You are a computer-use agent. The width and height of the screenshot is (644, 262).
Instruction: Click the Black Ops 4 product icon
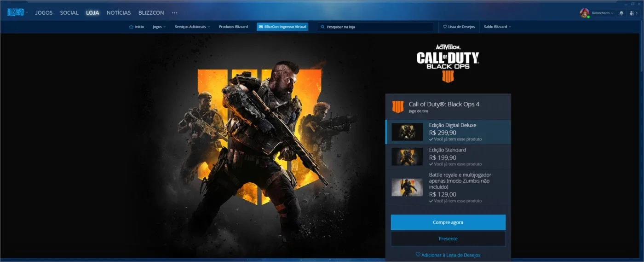tap(397, 106)
